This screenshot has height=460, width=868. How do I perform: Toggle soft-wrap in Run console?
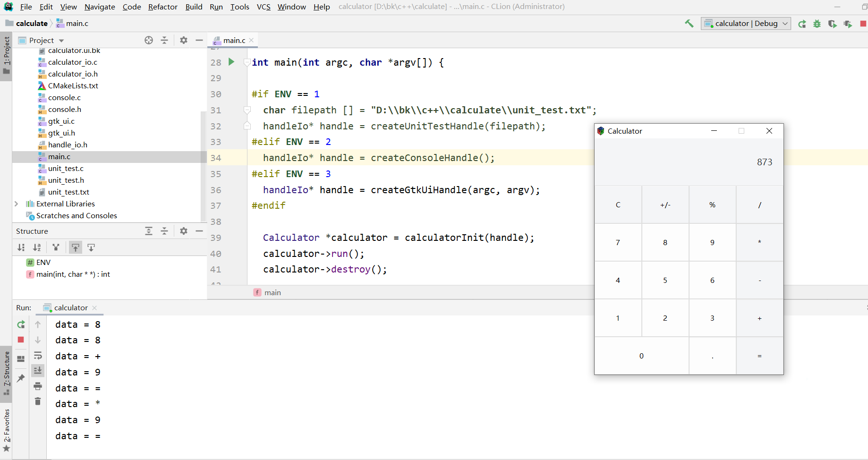click(x=38, y=355)
